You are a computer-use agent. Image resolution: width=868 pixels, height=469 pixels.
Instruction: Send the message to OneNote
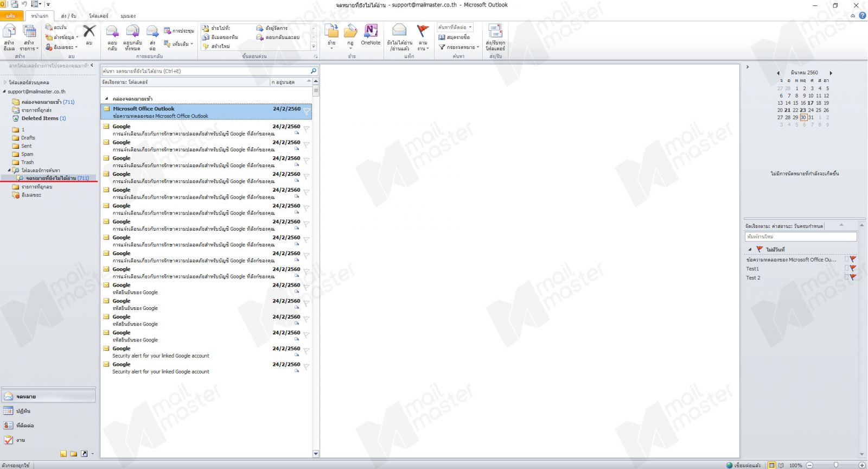(x=371, y=35)
